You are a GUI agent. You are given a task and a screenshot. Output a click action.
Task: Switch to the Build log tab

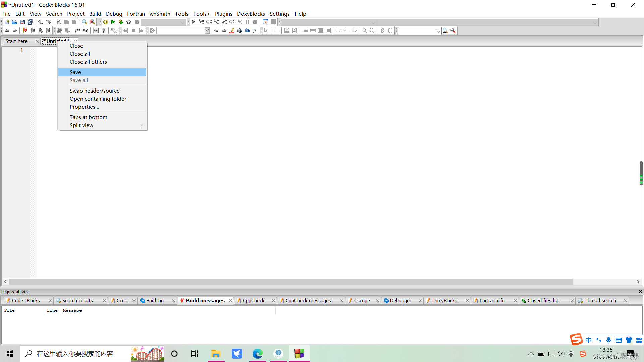tap(155, 300)
